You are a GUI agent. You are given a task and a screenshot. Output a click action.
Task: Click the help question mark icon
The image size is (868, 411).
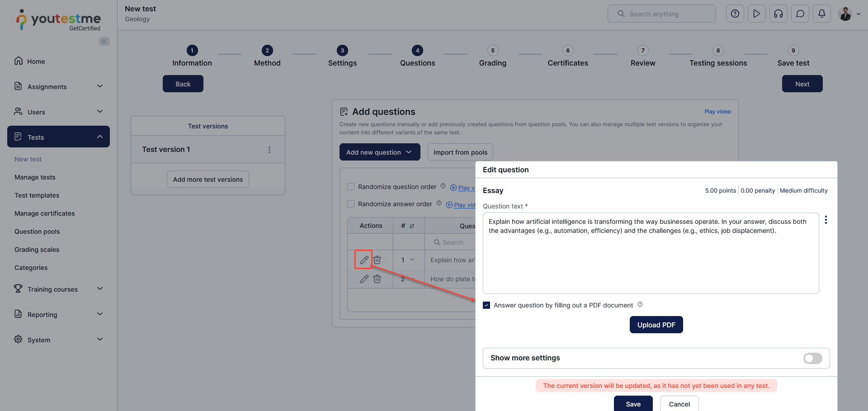click(735, 14)
